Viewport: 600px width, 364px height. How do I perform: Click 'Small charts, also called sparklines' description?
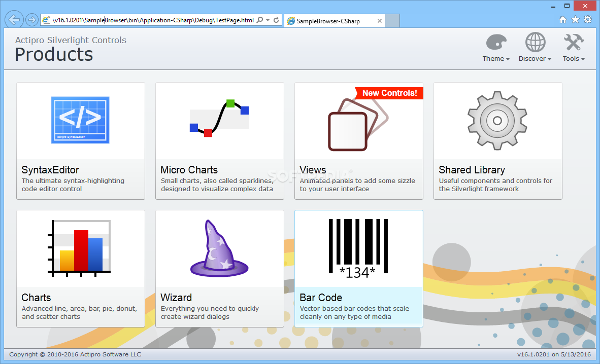point(217,185)
